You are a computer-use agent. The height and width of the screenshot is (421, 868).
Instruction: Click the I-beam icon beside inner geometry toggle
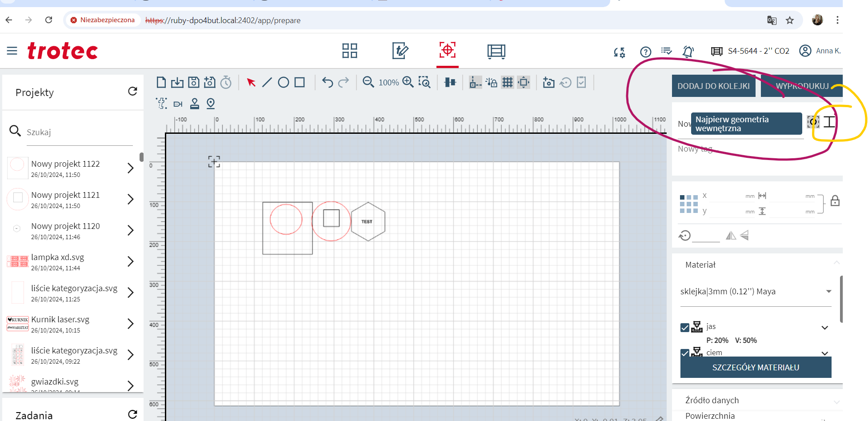click(x=829, y=122)
